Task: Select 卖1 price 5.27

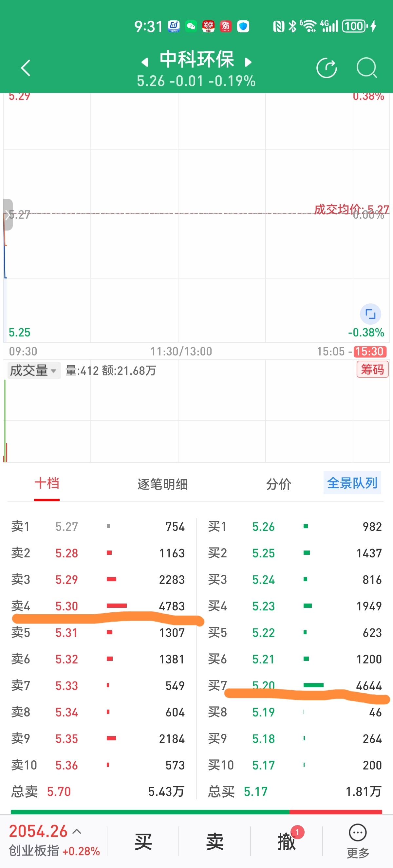Action: tap(67, 526)
